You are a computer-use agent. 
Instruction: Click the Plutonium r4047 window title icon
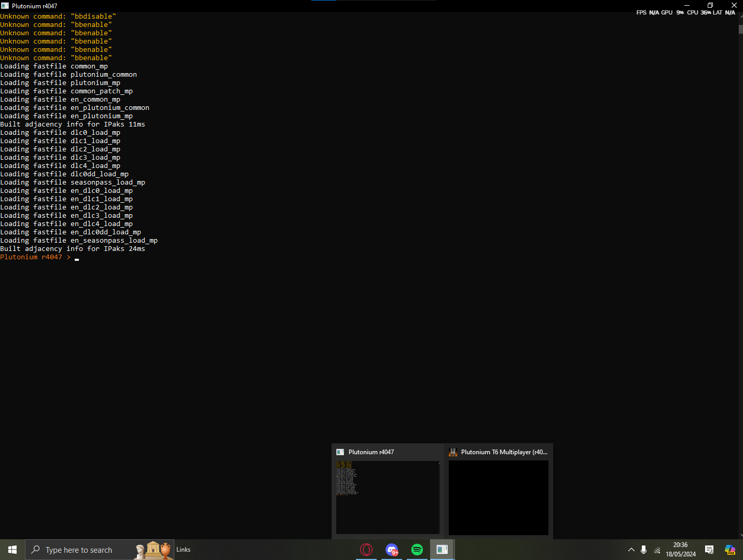coord(5,6)
